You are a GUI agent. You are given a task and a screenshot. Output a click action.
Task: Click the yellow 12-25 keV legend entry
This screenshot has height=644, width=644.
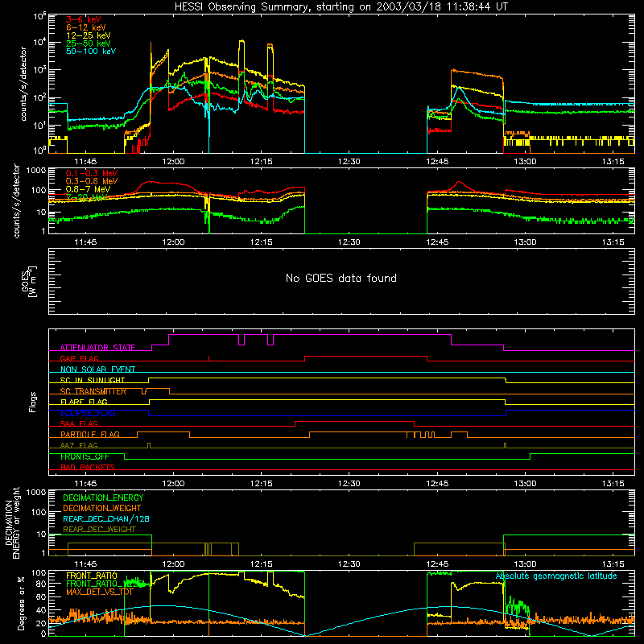coord(89,35)
